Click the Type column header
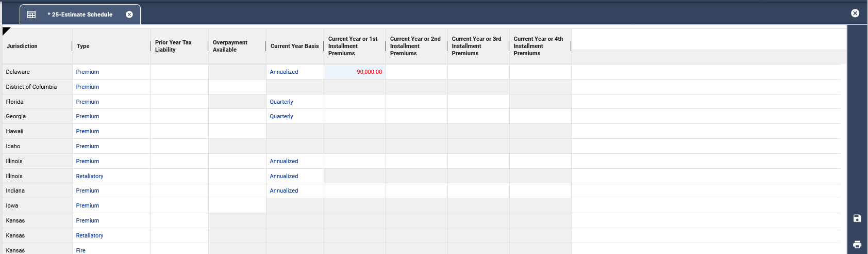This screenshot has height=254, width=868. tap(111, 46)
